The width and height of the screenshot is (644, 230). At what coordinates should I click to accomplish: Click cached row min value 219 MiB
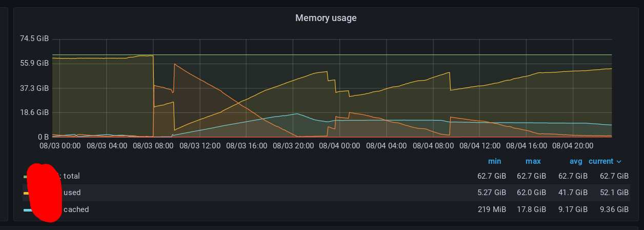coord(492,209)
